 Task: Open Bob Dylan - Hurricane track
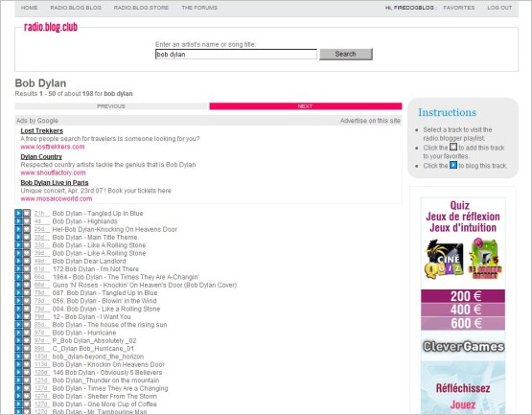click(x=84, y=333)
